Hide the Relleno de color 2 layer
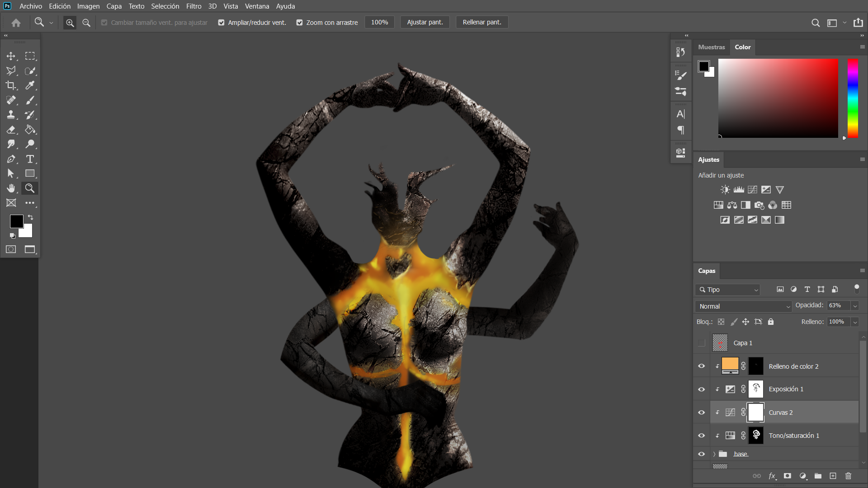Viewport: 868px width, 488px height. pos(702,366)
